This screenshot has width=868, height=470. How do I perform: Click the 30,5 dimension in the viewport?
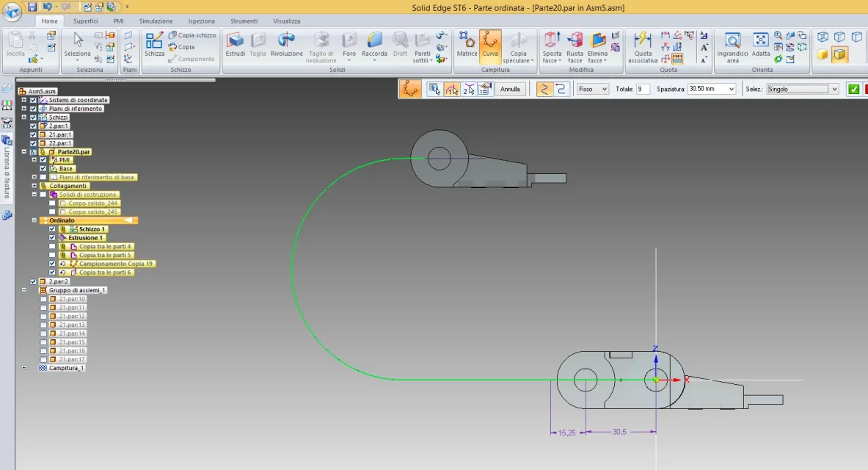[x=619, y=432]
